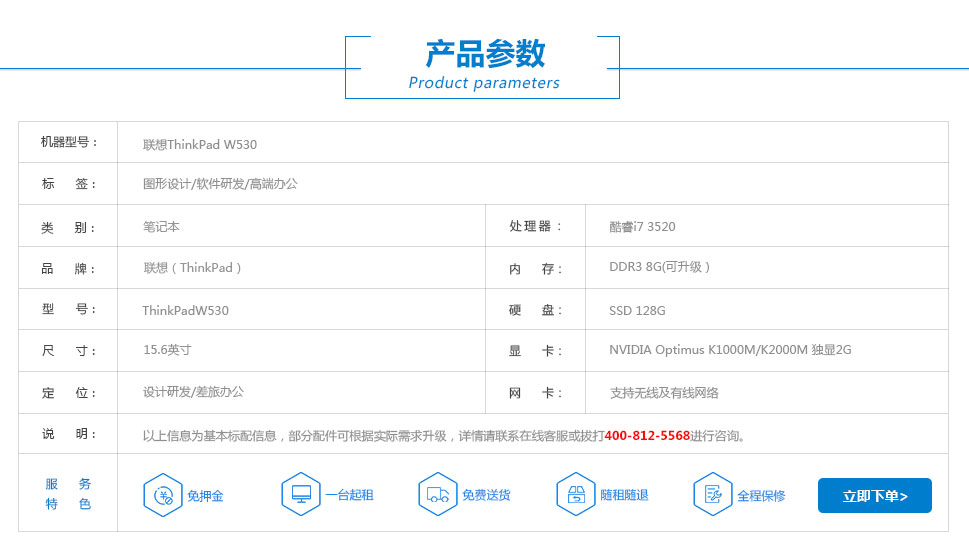This screenshot has height=557, width=969.
Task: Click the 联想（ThinkPad） brand value
Action: 192,268
